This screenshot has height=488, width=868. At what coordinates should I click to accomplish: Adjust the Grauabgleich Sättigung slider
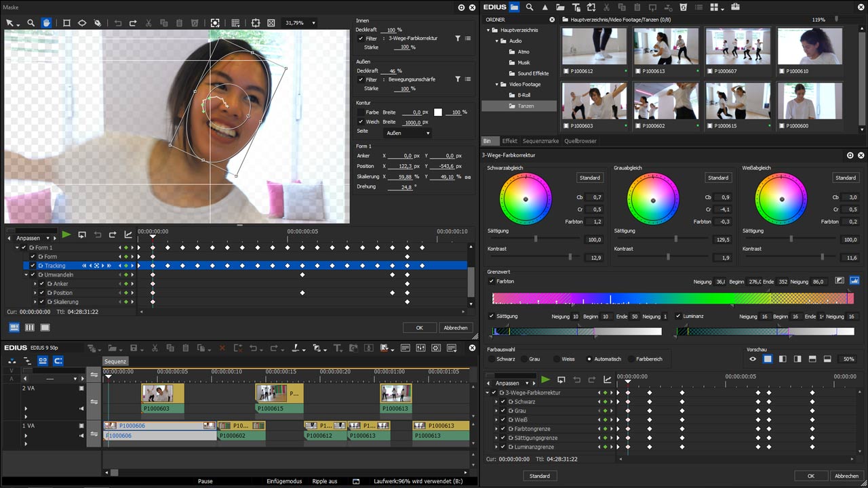pos(675,239)
